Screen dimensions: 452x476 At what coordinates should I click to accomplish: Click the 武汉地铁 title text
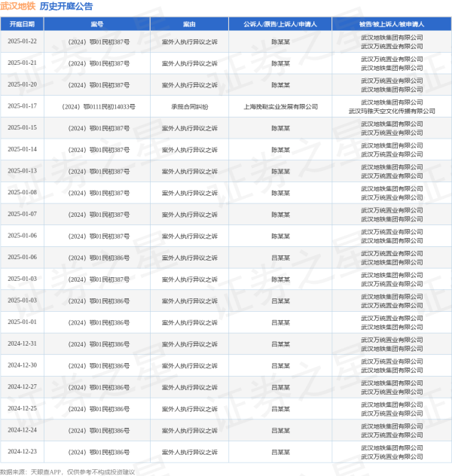[17, 6]
